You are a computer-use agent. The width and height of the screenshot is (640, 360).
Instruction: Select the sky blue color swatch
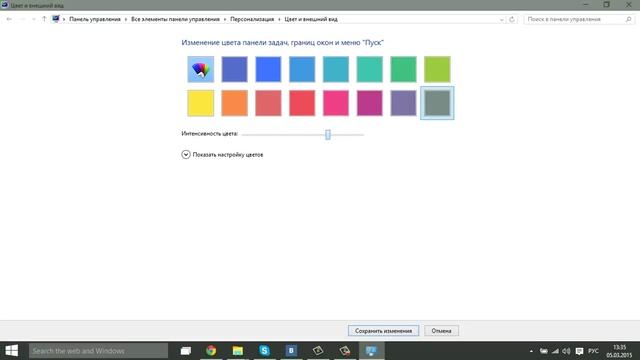click(x=302, y=69)
